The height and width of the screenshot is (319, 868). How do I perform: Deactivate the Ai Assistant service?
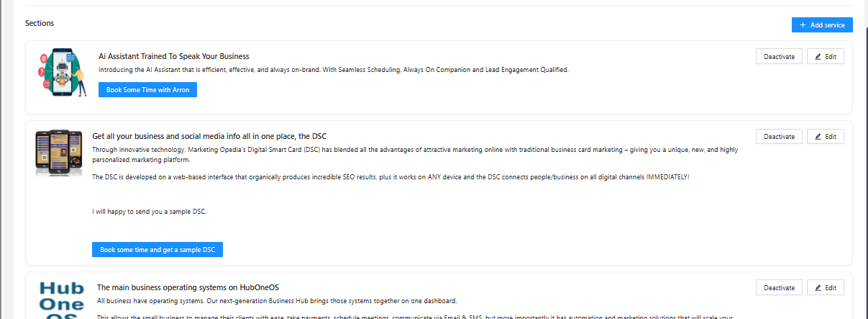click(779, 56)
